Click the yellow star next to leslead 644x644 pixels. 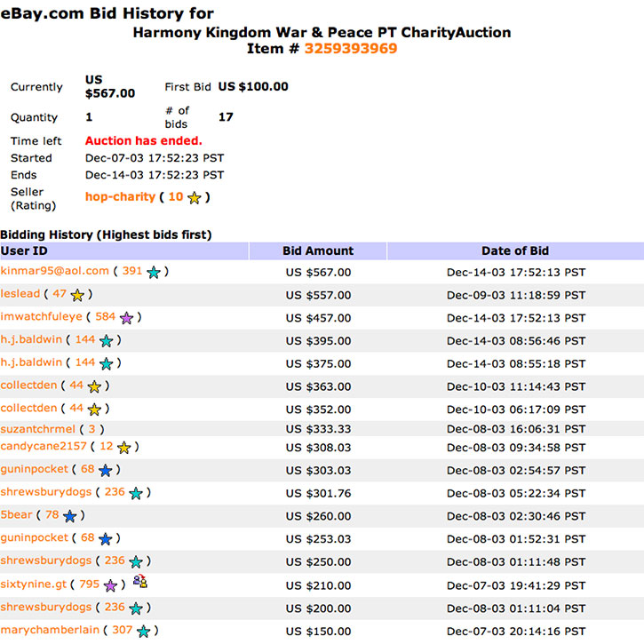(x=77, y=295)
